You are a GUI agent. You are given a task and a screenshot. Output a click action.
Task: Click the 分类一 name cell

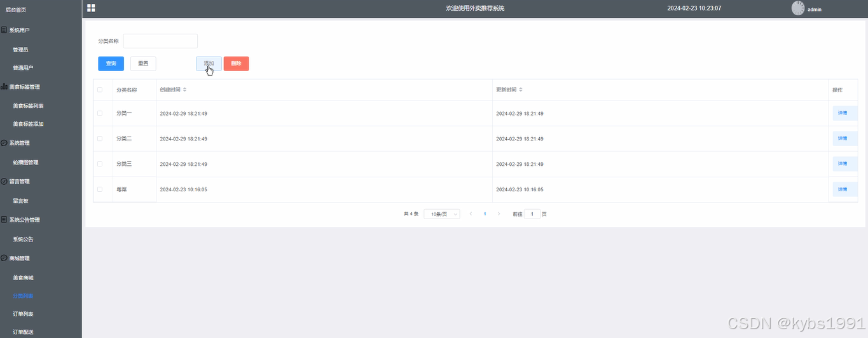pos(124,113)
